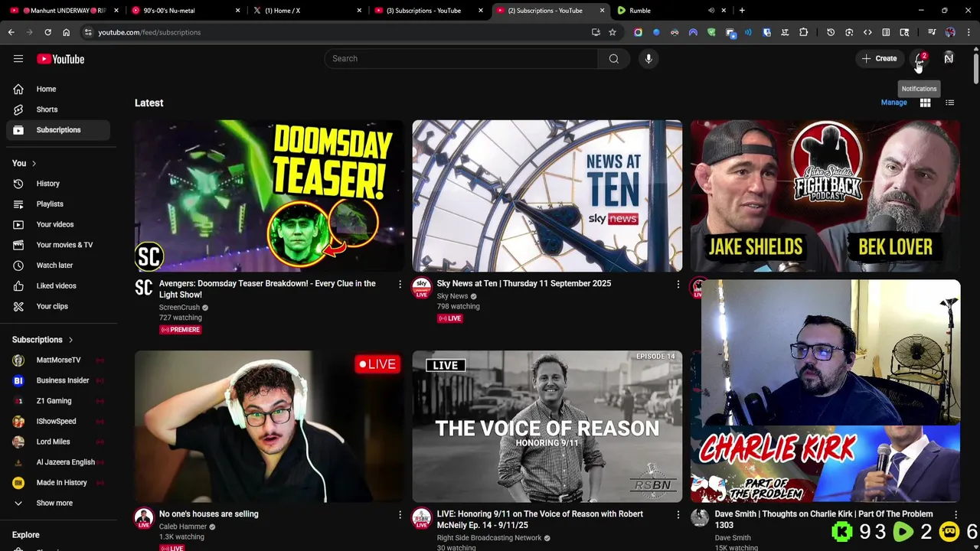Open the browser Extensions puzzle icon
The width and height of the screenshot is (980, 551).
coord(803,32)
